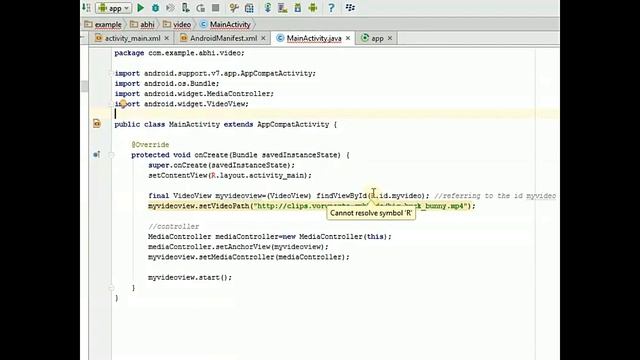The image size is (640, 360).
Task: Select the abhi breadcrumb folder
Action: pos(142,24)
